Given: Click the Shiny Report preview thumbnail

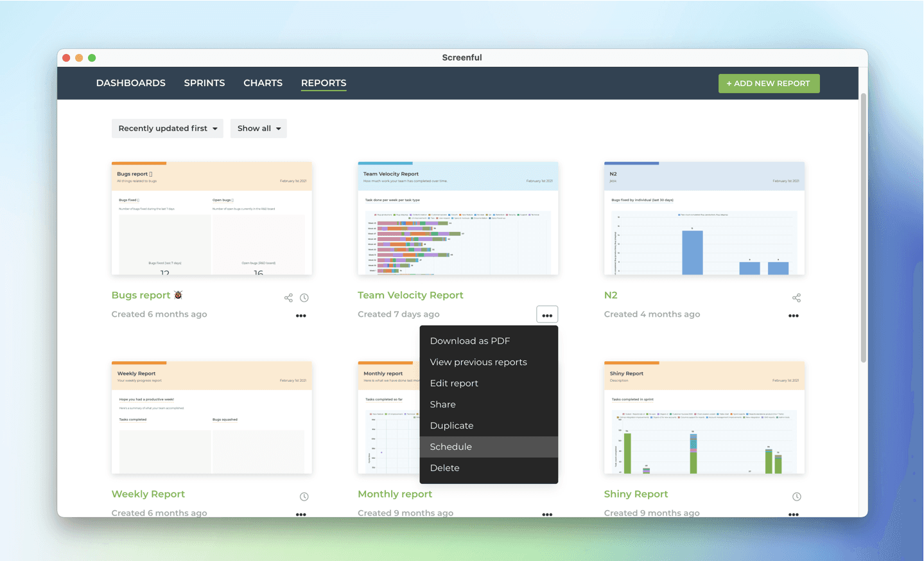Looking at the screenshot, I should [x=704, y=418].
